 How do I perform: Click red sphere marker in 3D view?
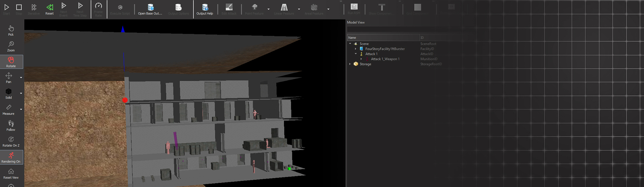pyautogui.click(x=125, y=100)
